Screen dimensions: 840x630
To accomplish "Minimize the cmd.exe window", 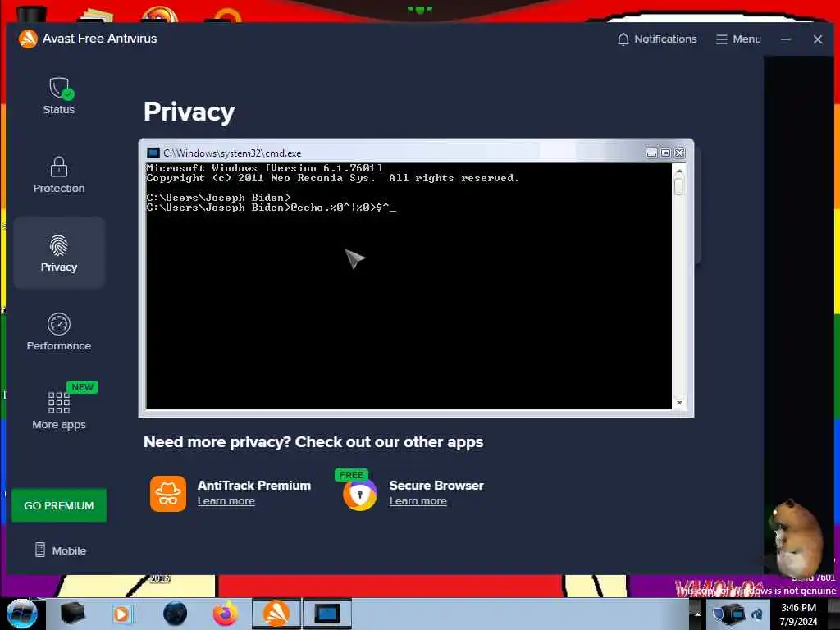I will pyautogui.click(x=651, y=153).
